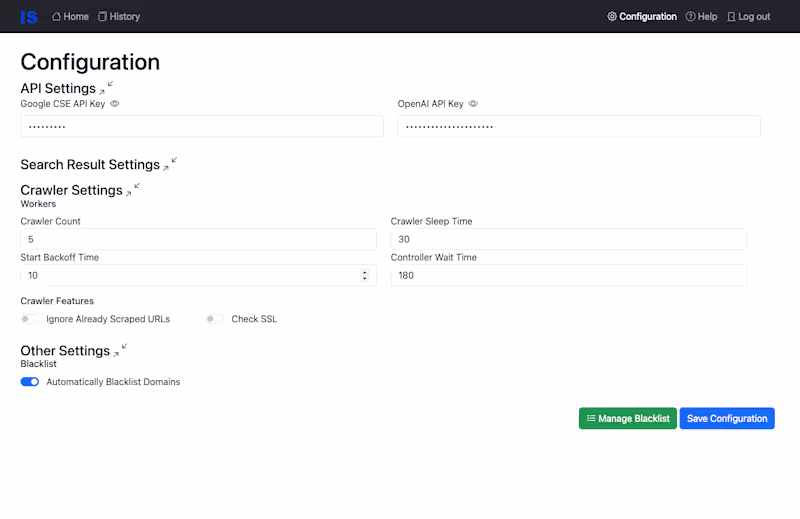The image size is (800, 519).
Task: Turn on the Check SSL switch
Action: (215, 320)
